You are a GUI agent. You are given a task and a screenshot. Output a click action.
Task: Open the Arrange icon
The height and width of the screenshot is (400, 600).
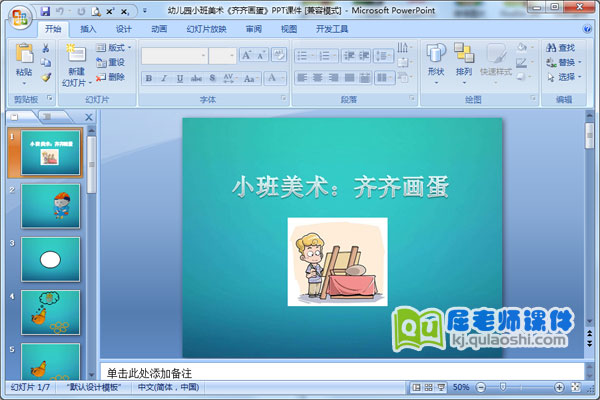tap(464, 53)
